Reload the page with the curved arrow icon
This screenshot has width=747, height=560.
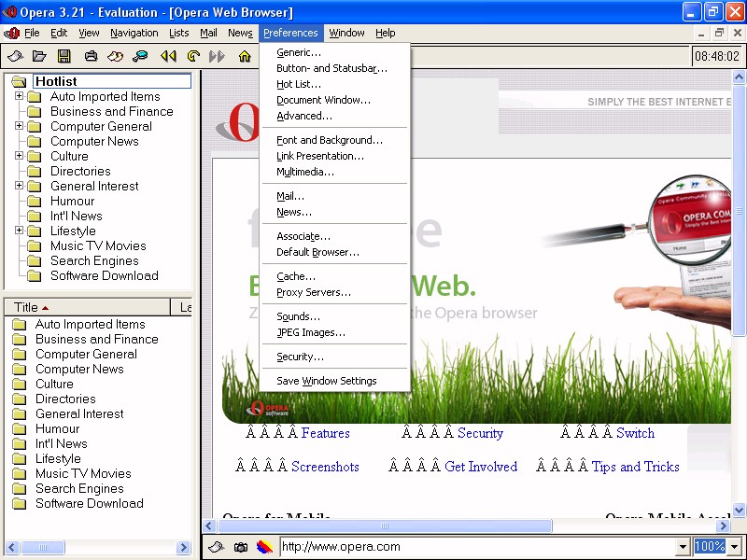coord(193,56)
